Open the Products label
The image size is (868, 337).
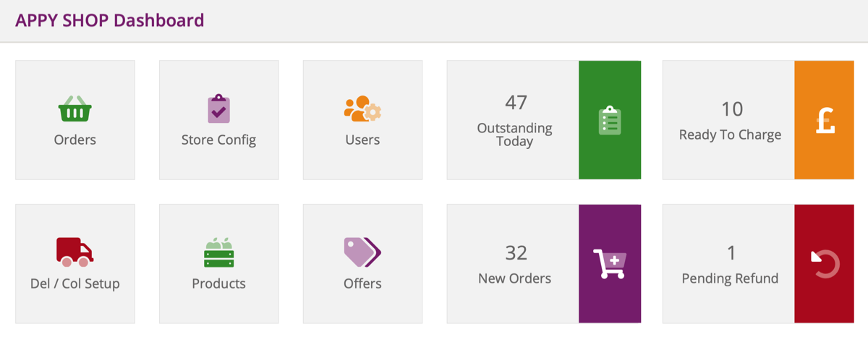click(218, 283)
